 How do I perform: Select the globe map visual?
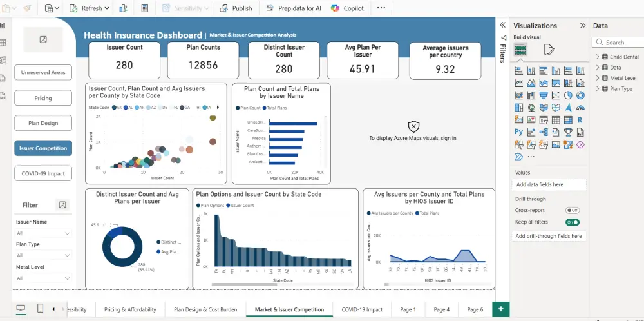pyautogui.click(x=531, y=108)
